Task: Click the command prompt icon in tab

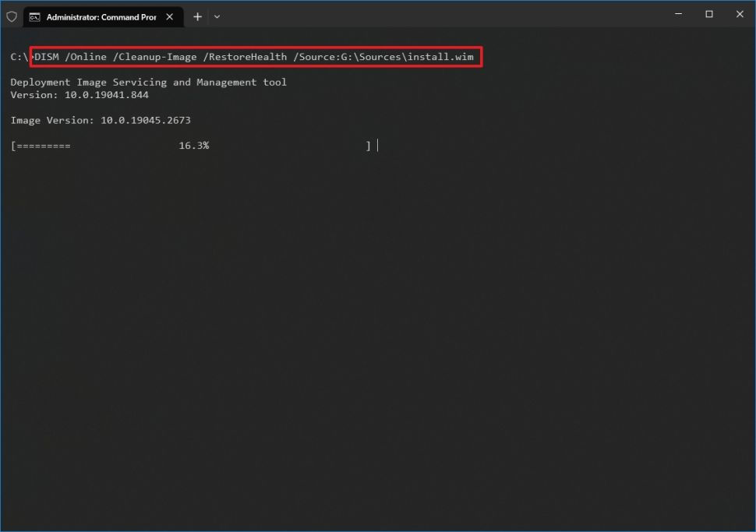Action: tap(35, 17)
